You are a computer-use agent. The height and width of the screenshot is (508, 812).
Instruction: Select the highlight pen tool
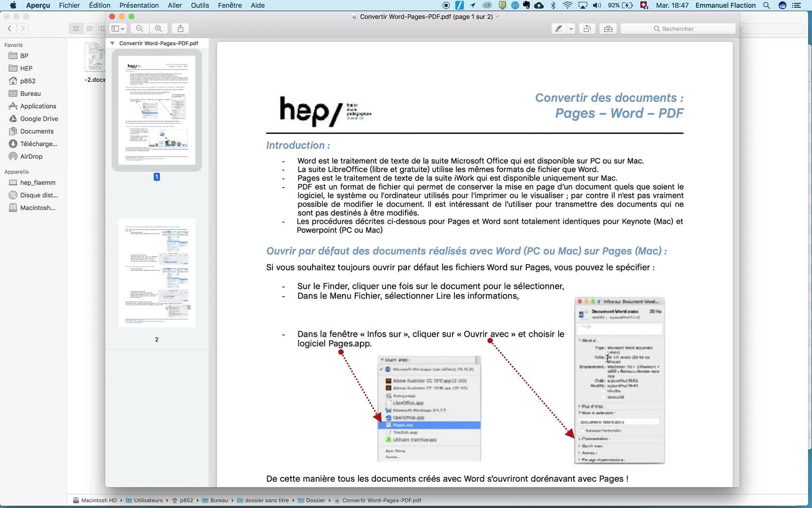559,29
